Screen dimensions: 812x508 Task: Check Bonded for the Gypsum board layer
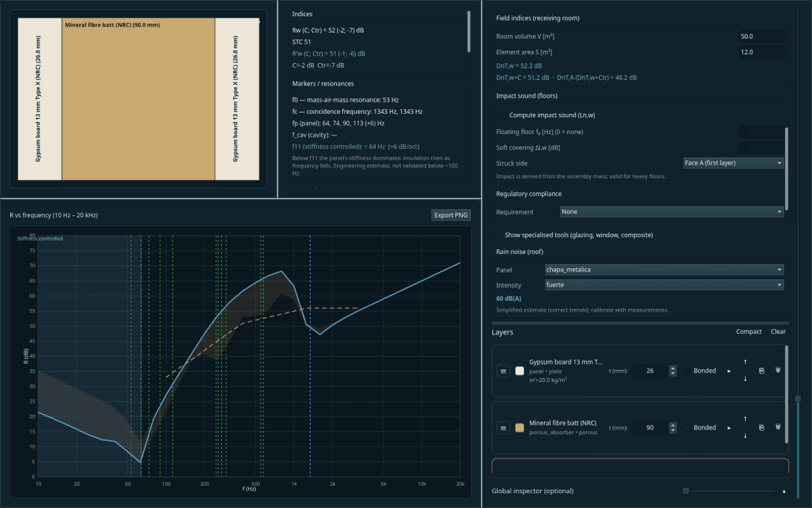(687, 371)
